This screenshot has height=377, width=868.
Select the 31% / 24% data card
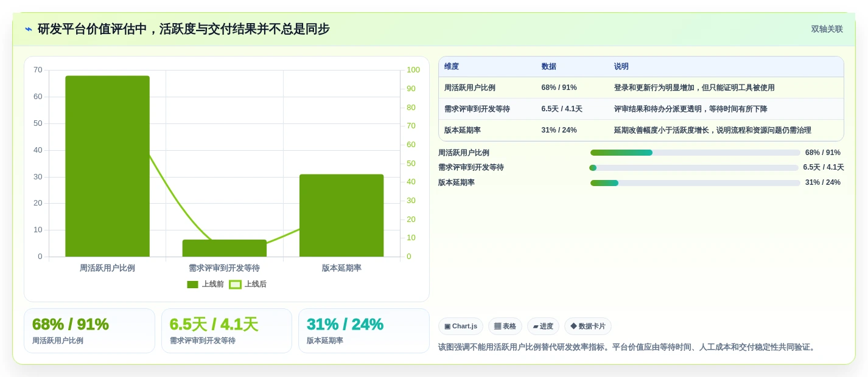[x=364, y=331]
